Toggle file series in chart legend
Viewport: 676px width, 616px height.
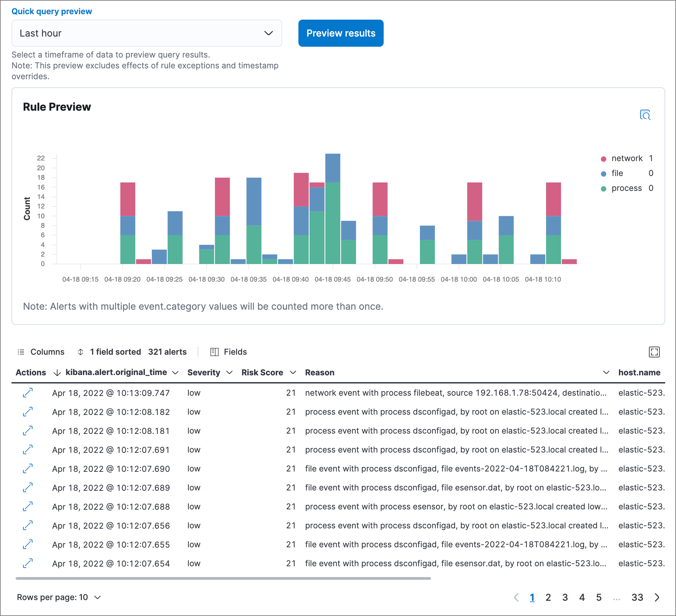click(617, 173)
